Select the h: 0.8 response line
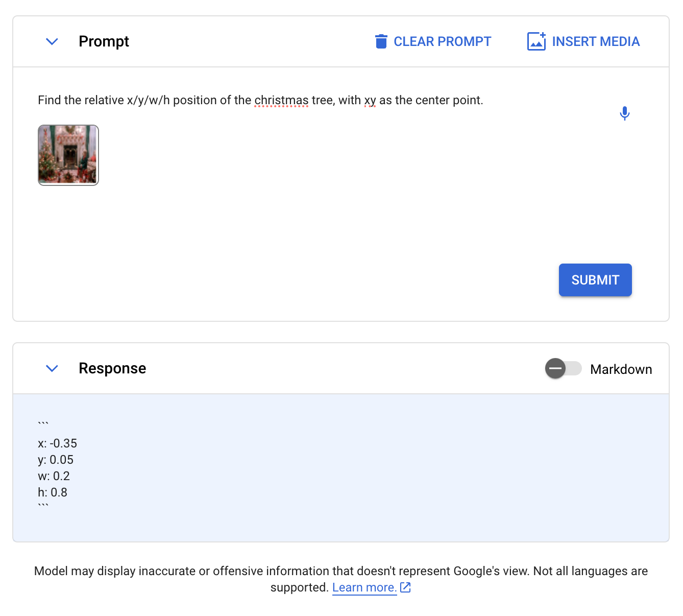 53,492
